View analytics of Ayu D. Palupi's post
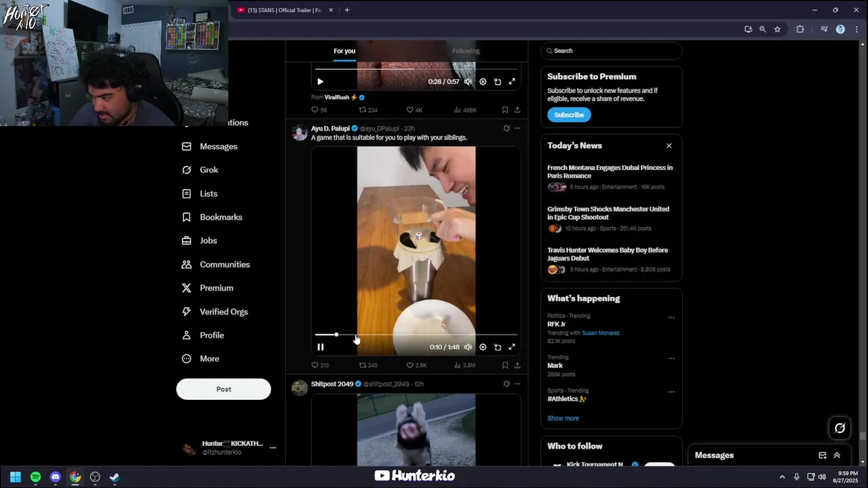This screenshot has height=488, width=868. click(x=465, y=365)
